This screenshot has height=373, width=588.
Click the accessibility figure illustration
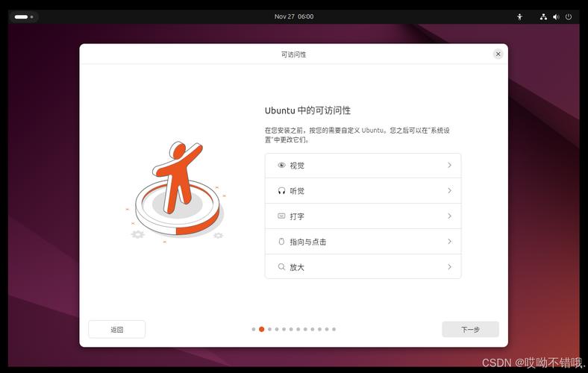176,191
